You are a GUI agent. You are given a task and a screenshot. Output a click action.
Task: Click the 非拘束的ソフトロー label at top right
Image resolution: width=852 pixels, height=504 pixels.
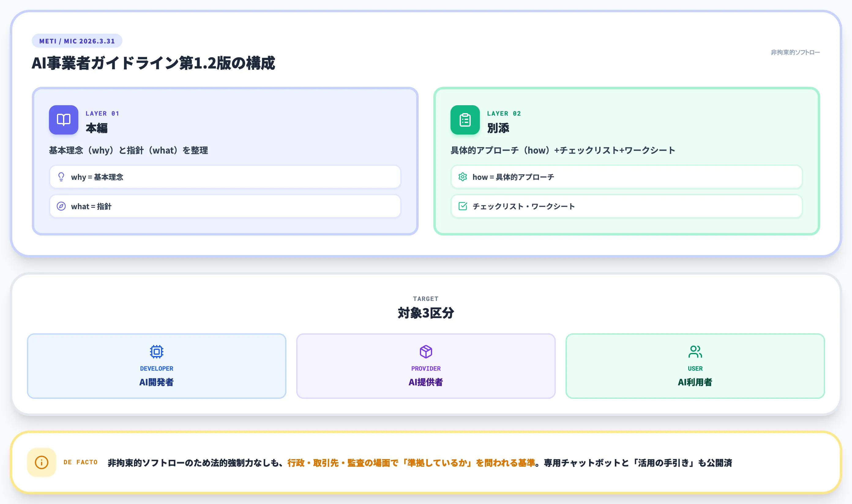tap(795, 52)
